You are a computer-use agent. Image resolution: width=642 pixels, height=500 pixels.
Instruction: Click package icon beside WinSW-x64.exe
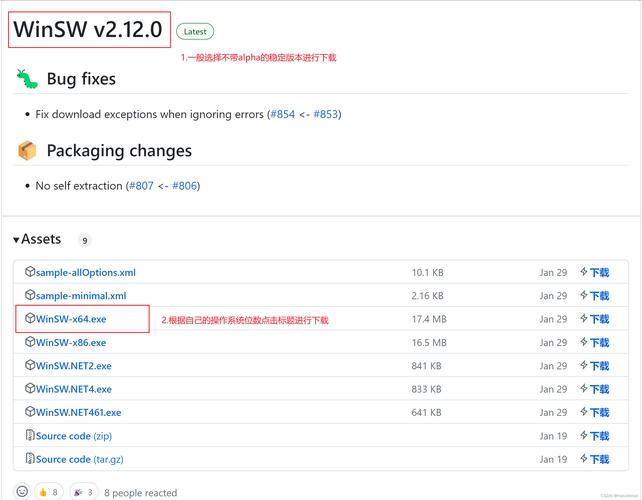(x=30, y=318)
